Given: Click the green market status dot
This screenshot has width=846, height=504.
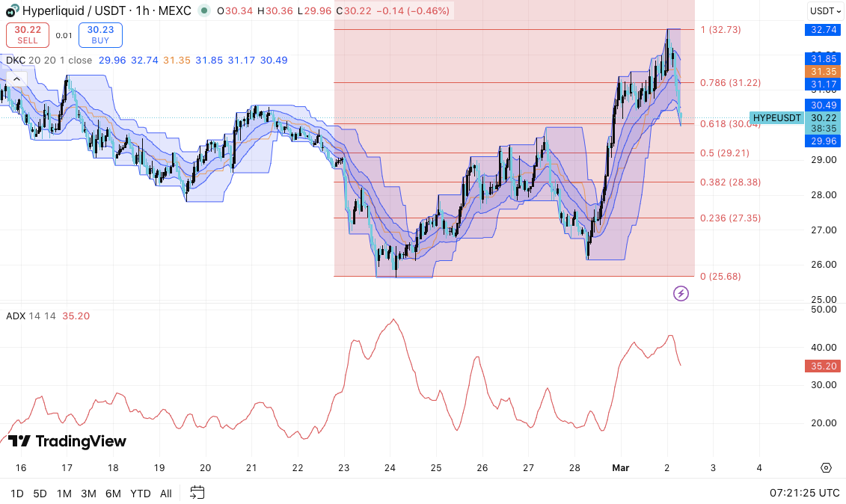Looking at the screenshot, I should [204, 11].
